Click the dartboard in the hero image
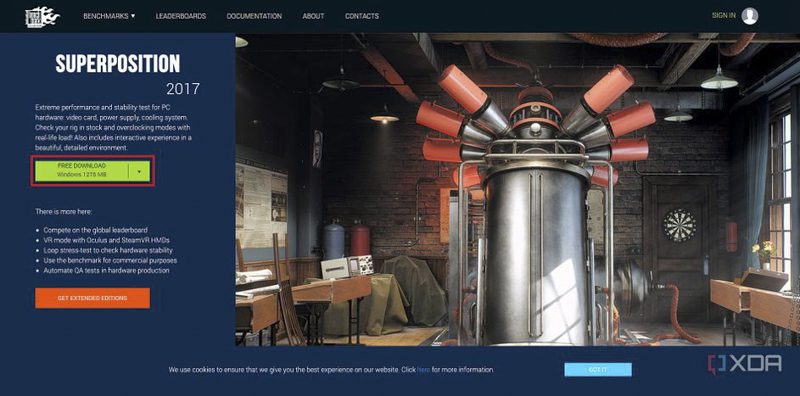 tap(680, 225)
